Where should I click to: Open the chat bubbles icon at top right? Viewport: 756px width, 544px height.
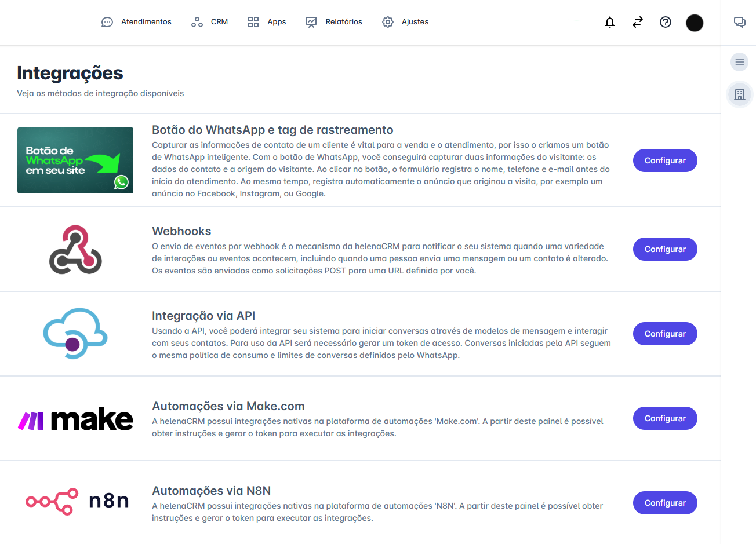739,22
